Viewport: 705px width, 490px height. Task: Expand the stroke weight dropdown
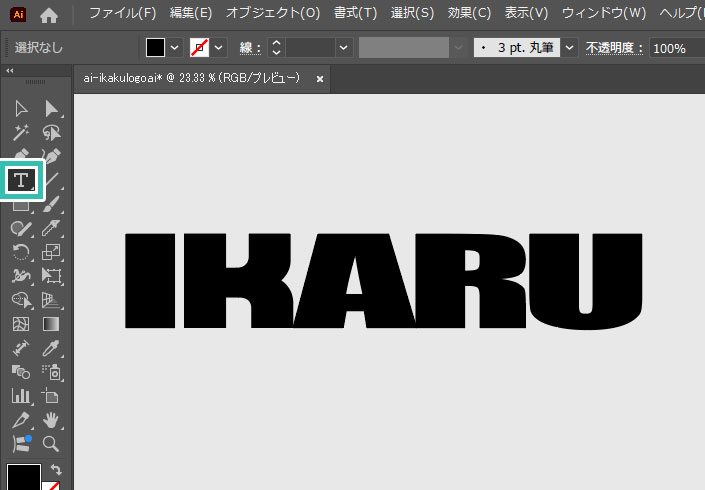point(344,47)
